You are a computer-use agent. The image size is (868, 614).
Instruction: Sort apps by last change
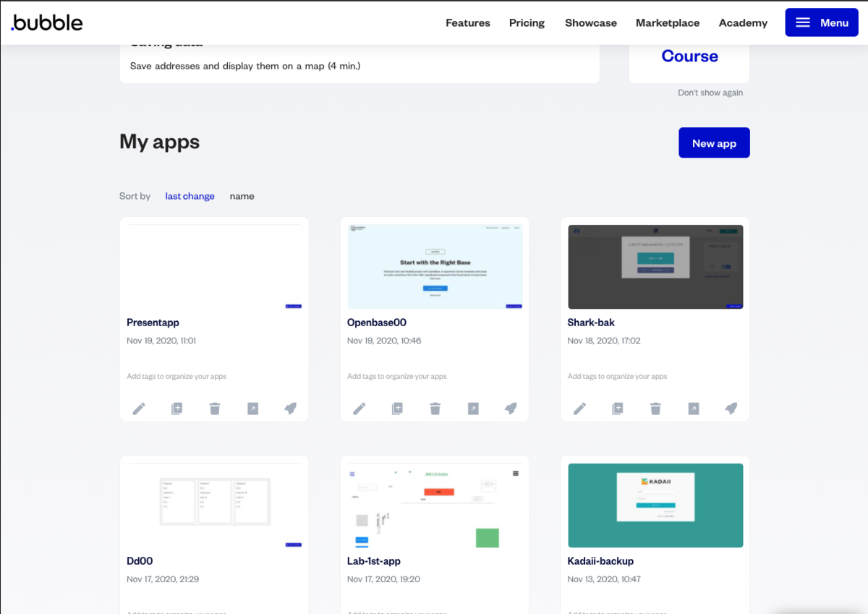[190, 196]
